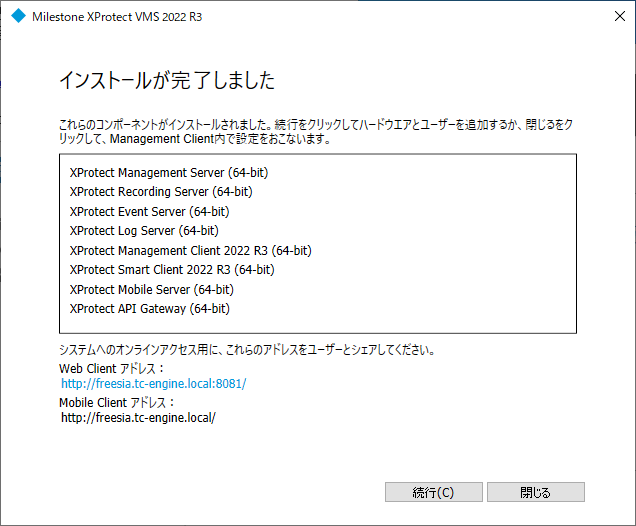Click the Mobile Client address http://freesia.tc-engine.local/
The image size is (636, 526).
pyautogui.click(x=138, y=417)
